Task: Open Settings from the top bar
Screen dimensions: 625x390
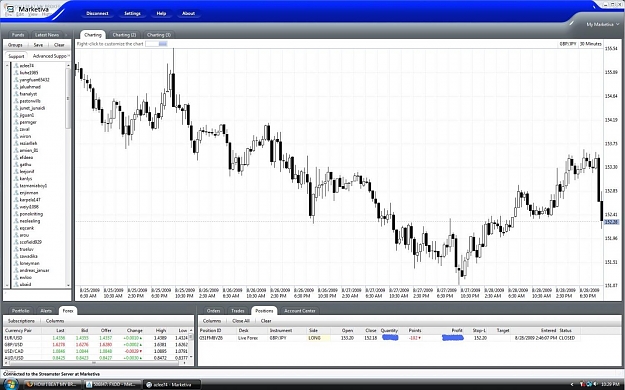Action: (x=132, y=14)
